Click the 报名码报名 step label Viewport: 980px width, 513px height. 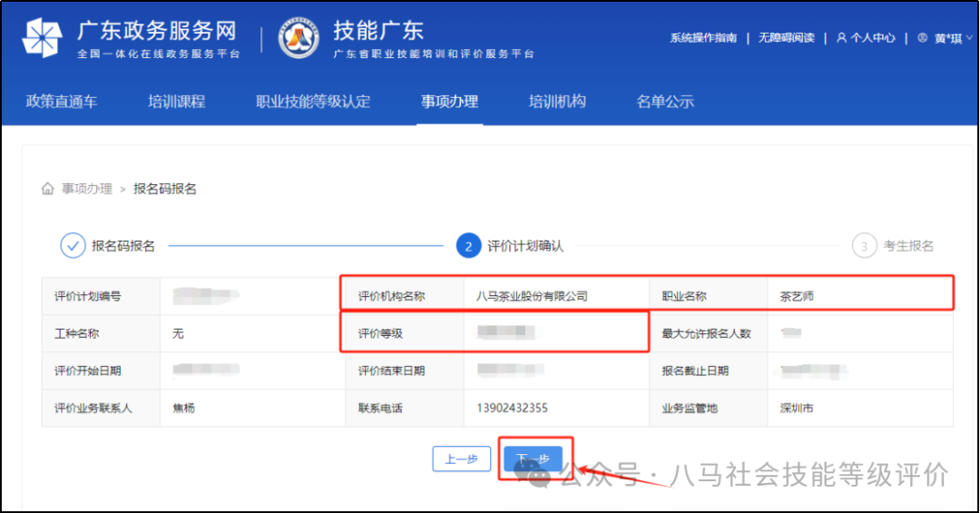click(123, 246)
